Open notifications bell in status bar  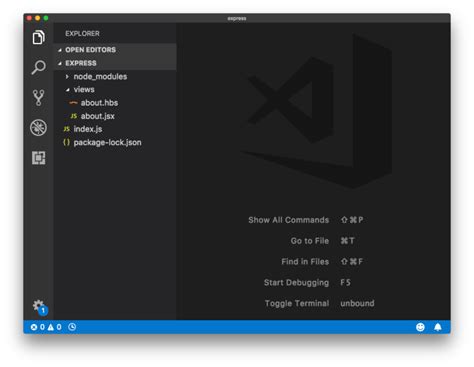[x=438, y=327]
